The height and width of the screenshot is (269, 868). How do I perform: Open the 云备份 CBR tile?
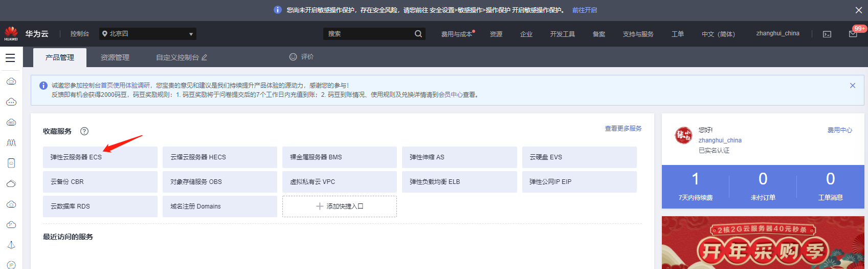(100, 182)
